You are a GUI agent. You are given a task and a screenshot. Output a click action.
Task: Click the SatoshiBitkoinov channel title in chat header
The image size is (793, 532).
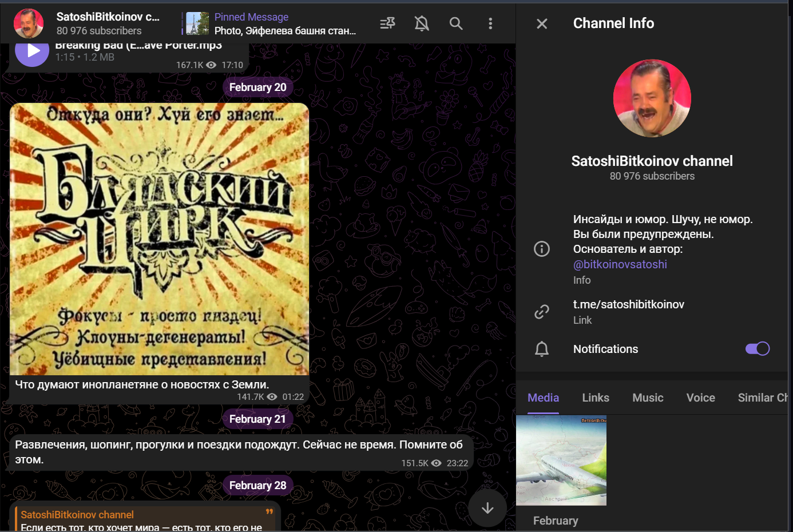(108, 17)
